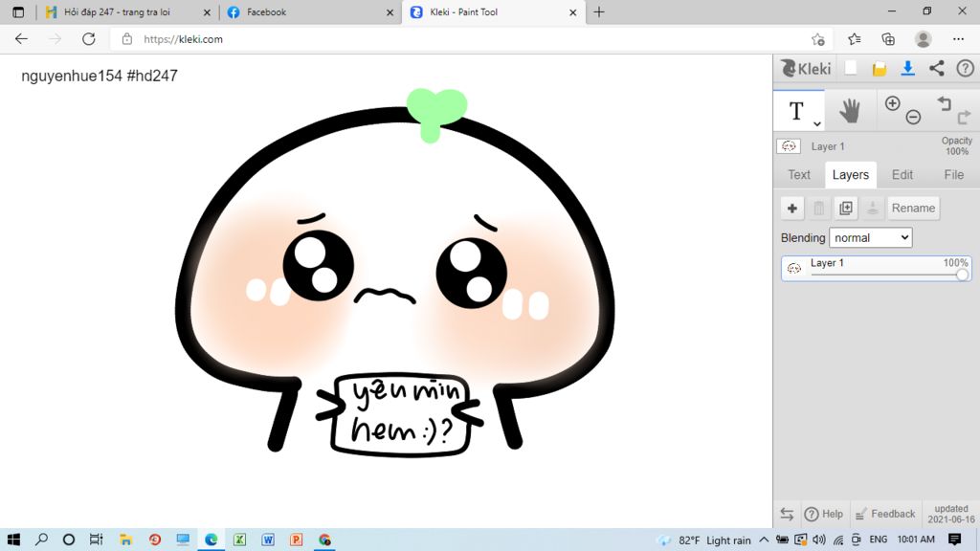Open the Feedback link
Viewport: 980px width, 551px height.
pyautogui.click(x=885, y=514)
